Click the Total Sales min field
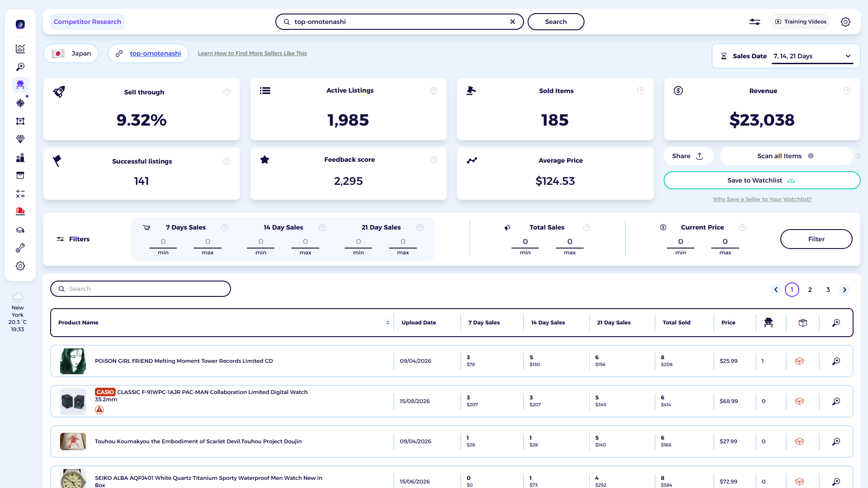The width and height of the screenshot is (868, 488). (x=525, y=242)
